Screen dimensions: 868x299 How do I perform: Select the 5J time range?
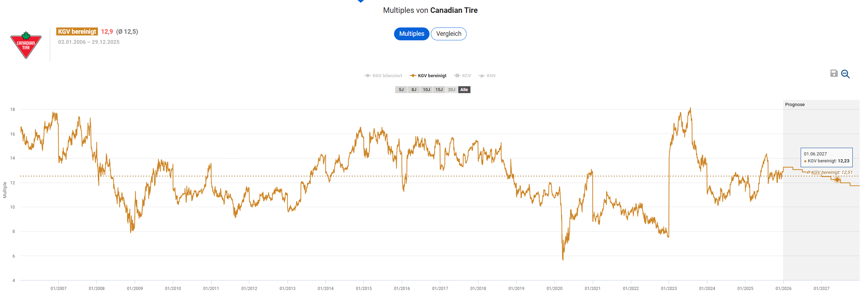tap(401, 90)
